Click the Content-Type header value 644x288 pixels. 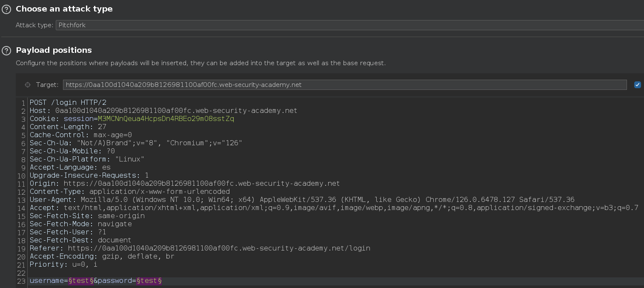(x=159, y=192)
